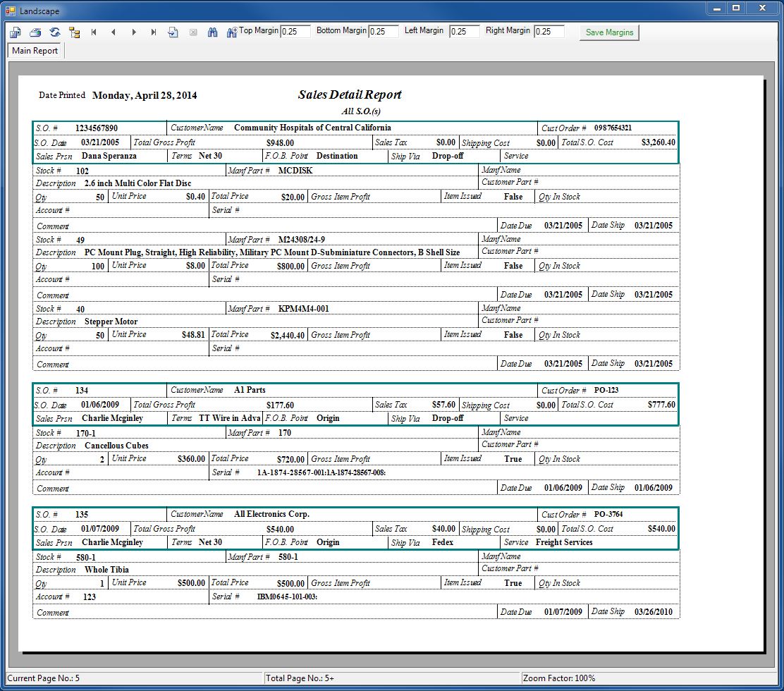This screenshot has width=784, height=691.
Task: Click customer order number 0987654321
Action: click(x=613, y=128)
